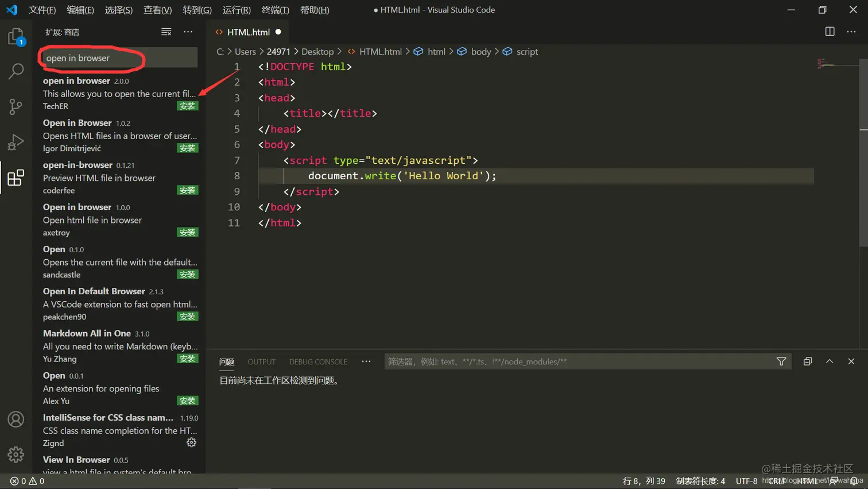This screenshot has width=868, height=489.
Task: Click errors and warnings count in status bar
Action: (27, 481)
